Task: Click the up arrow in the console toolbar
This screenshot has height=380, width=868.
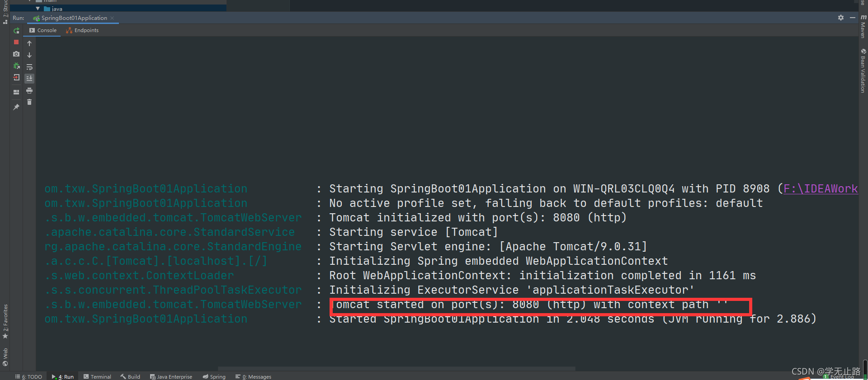Action: 29,43
